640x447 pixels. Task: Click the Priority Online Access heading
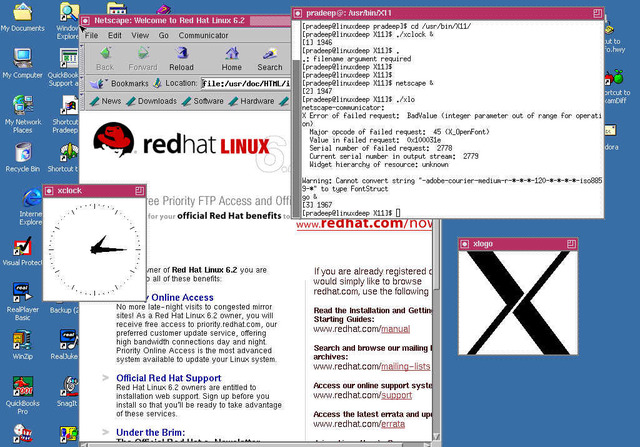point(180,297)
